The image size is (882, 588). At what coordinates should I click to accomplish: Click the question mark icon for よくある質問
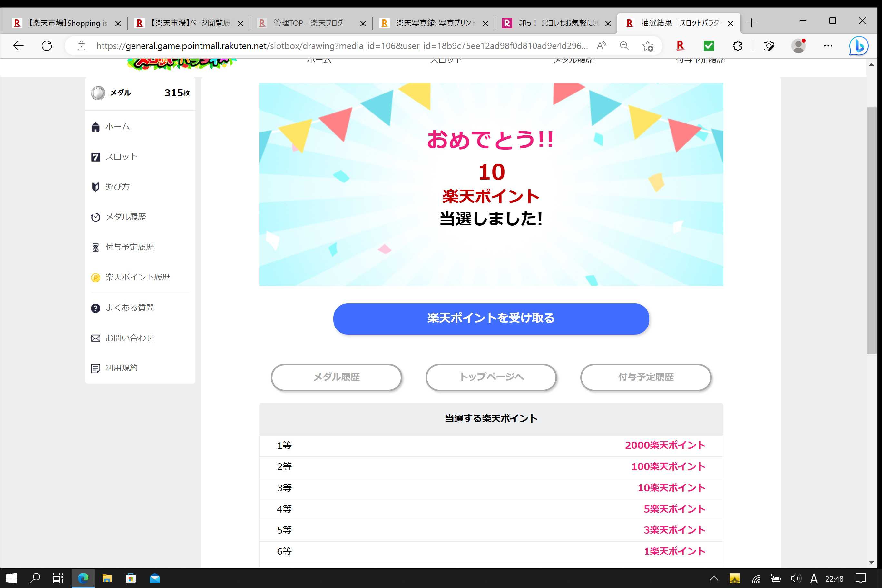click(95, 308)
